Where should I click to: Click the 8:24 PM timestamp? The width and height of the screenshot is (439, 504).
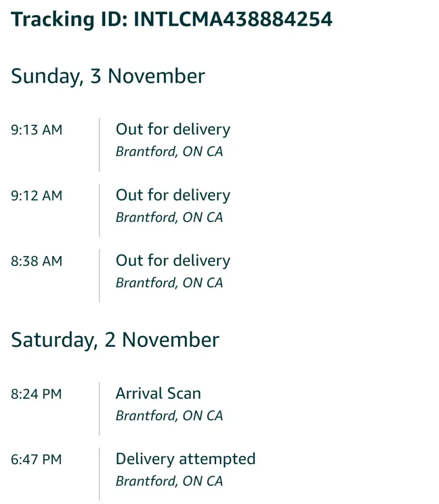[x=36, y=394]
